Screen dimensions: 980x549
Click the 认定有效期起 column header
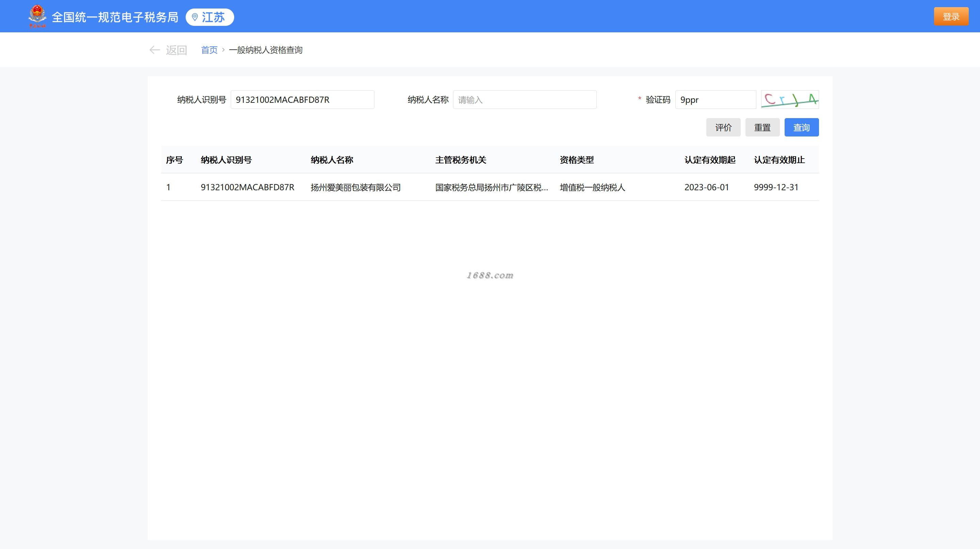709,160
